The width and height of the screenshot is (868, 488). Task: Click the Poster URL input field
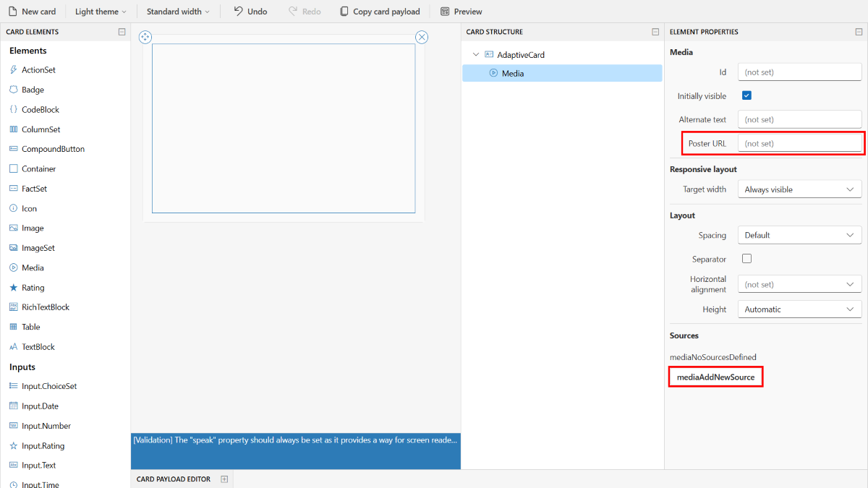pos(799,143)
